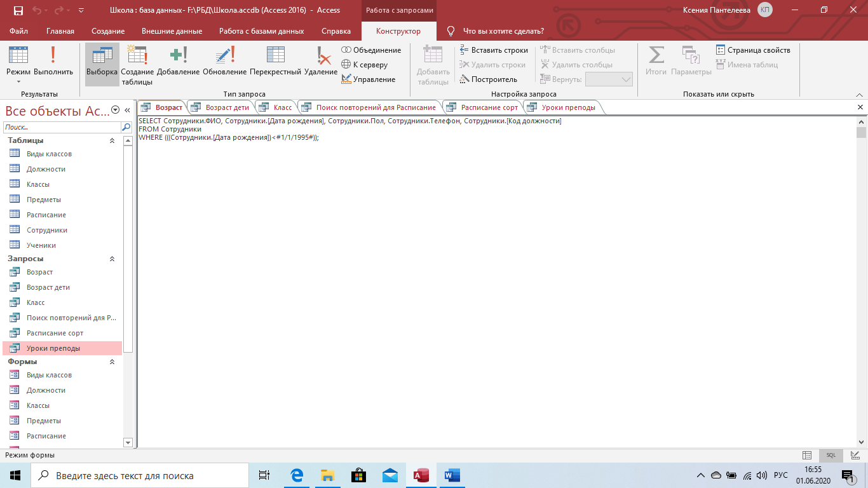This screenshot has height=488, width=868.
Task: Choose the Обновление update query
Action: click(x=224, y=62)
